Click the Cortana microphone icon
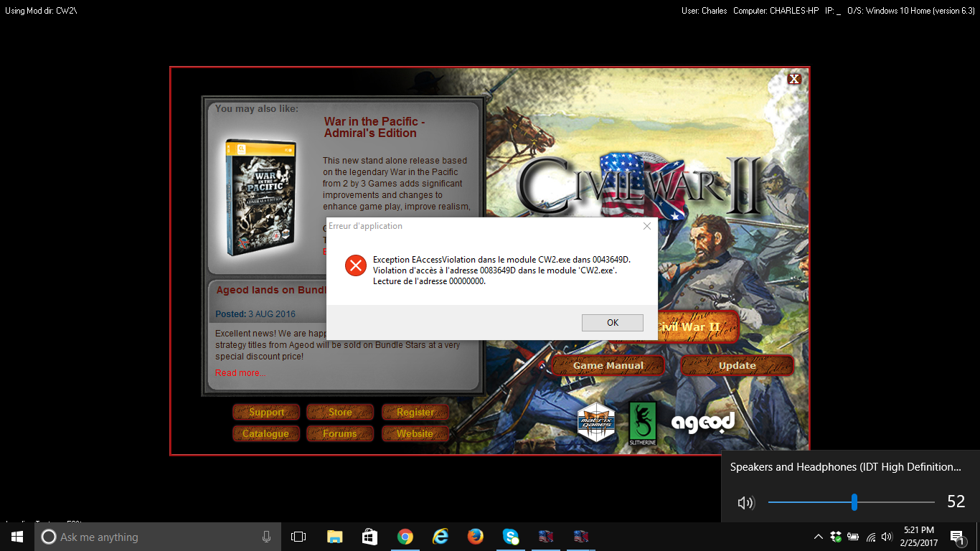The width and height of the screenshot is (980, 551). point(267,537)
